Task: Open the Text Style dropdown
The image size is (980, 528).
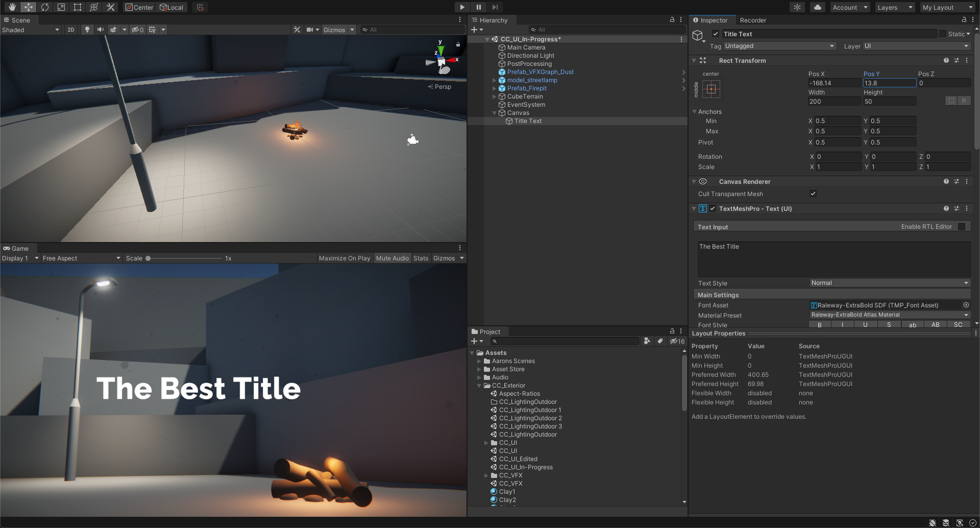Action: (x=889, y=283)
